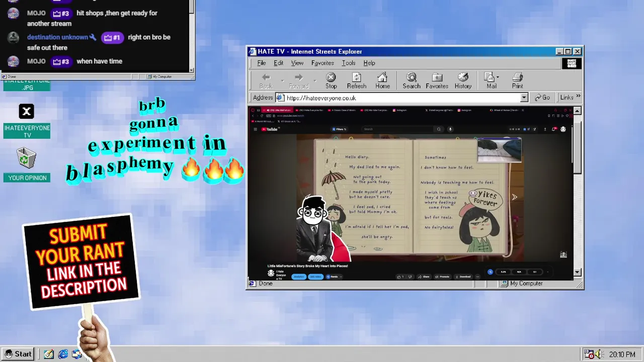The width and height of the screenshot is (644, 362).
Task: Click the Analytics button under video
Action: [299, 277]
